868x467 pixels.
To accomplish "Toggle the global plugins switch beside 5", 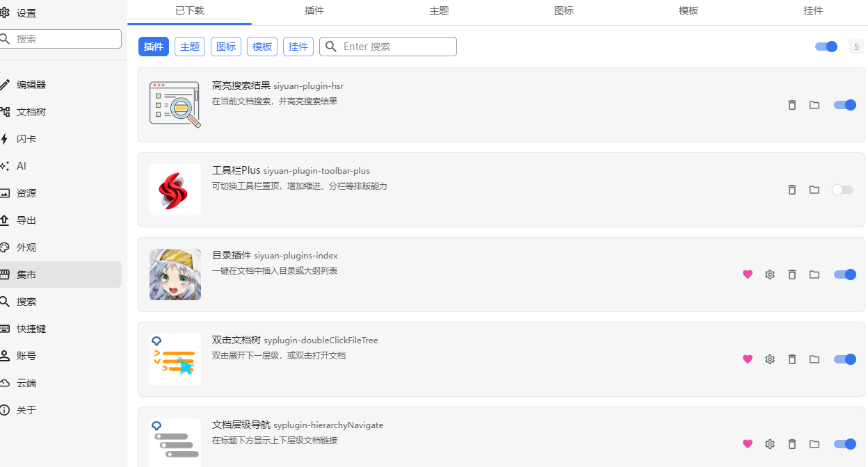I will [x=826, y=47].
